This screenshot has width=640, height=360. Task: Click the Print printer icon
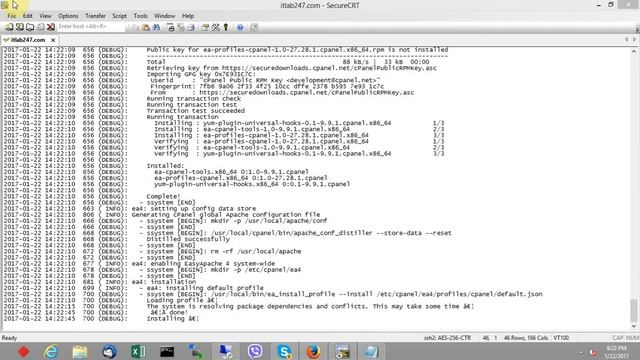(191, 27)
